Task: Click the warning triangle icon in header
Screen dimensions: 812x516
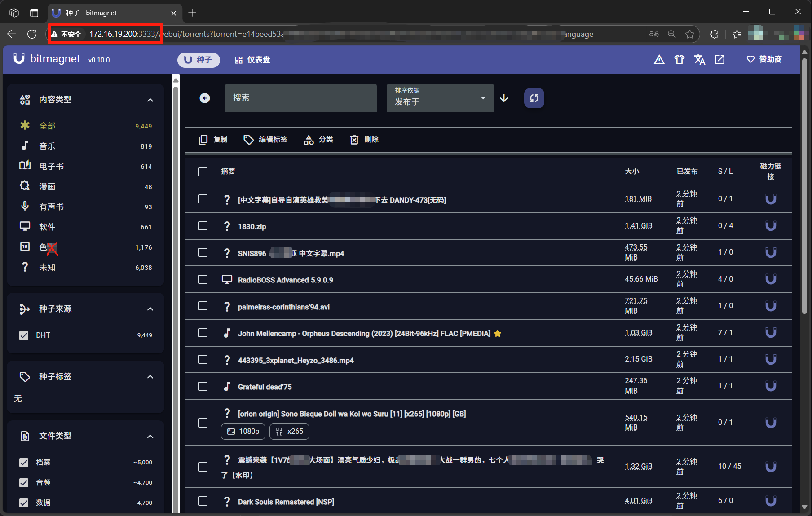Action: pyautogui.click(x=659, y=60)
